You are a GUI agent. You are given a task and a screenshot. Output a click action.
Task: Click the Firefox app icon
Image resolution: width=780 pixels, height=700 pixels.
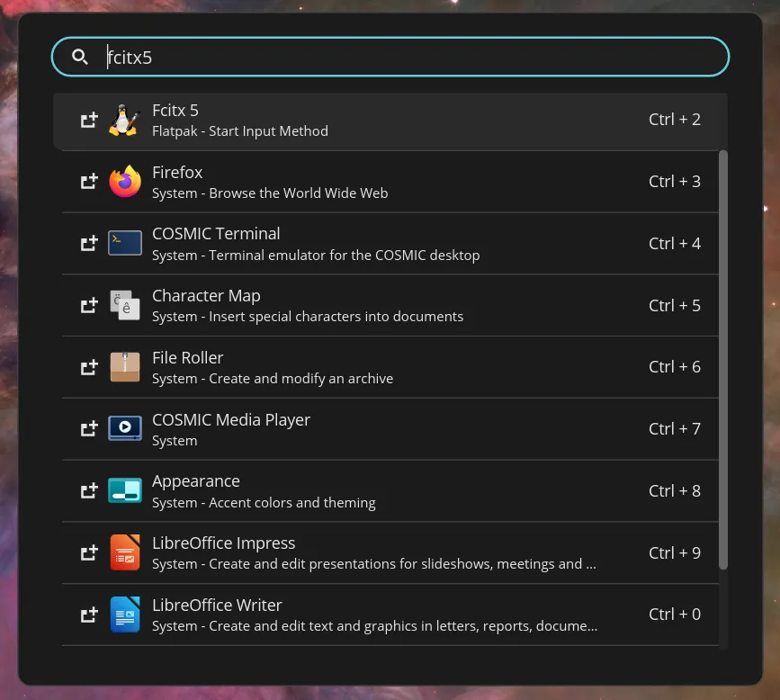(x=125, y=181)
